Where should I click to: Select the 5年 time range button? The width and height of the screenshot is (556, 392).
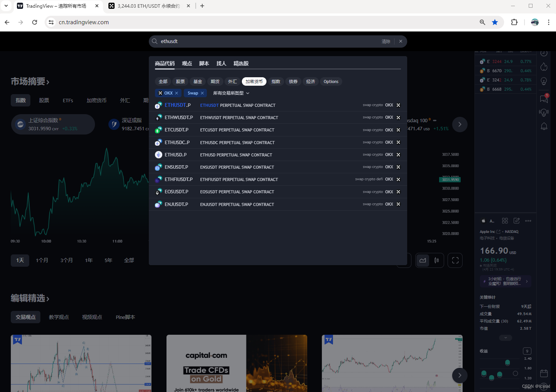tap(108, 260)
